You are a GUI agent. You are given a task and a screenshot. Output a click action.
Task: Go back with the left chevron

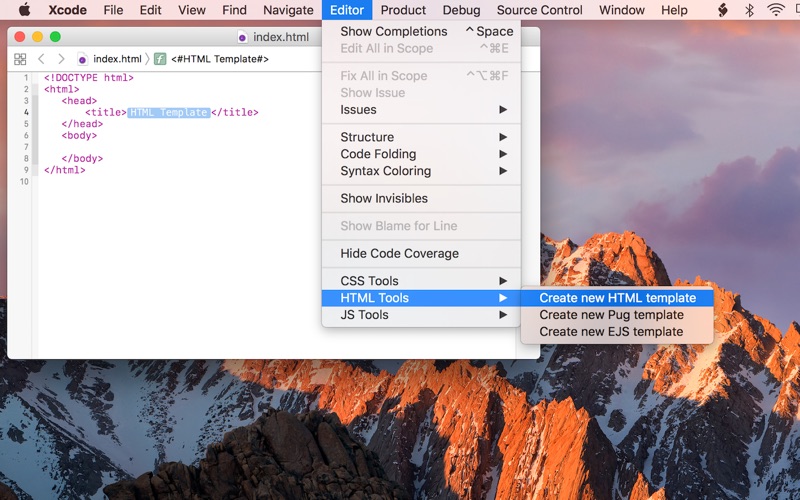pyautogui.click(x=41, y=59)
